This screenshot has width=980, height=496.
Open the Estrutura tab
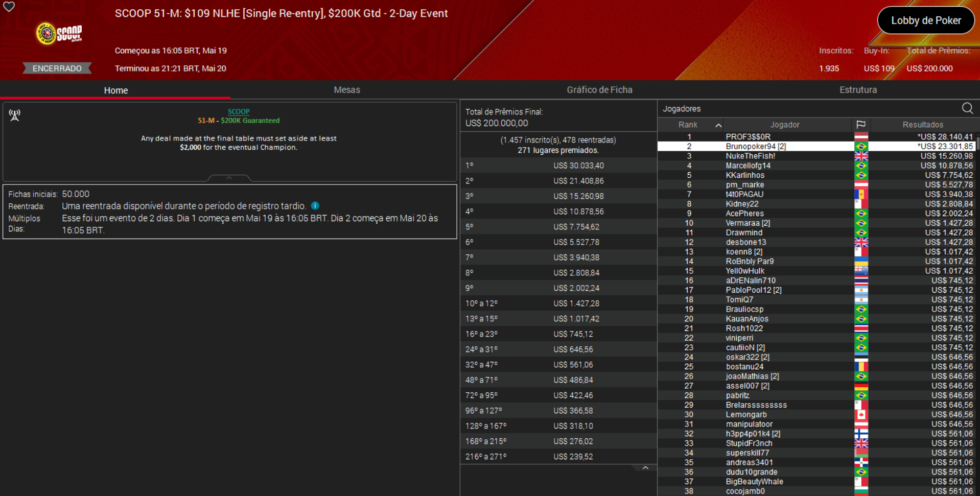coord(858,90)
